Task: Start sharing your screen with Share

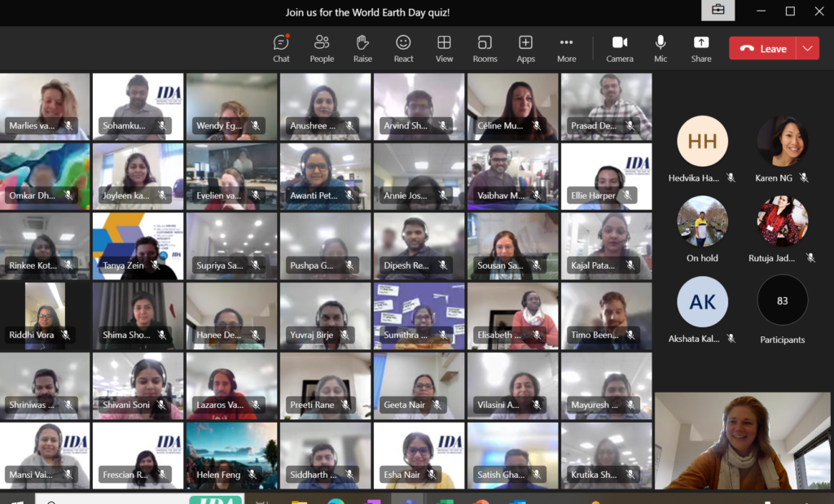Action: [700, 48]
